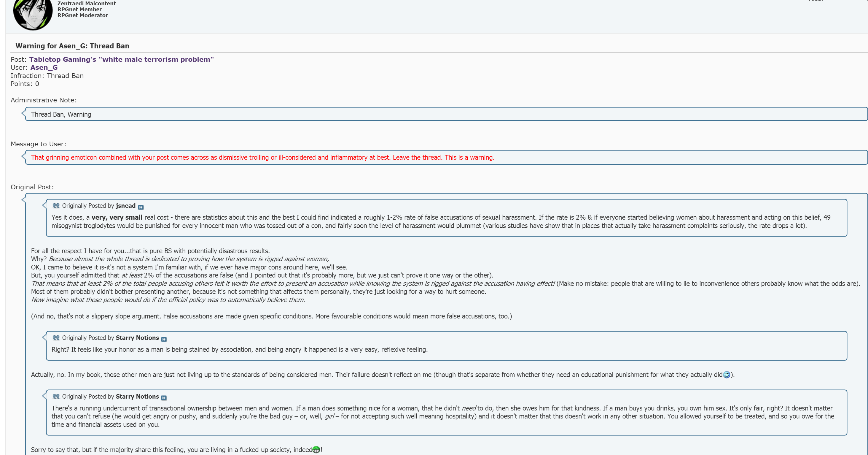Click the line "For all the respect I have for you"
Image resolution: width=868 pixels, height=455 pixels.
pos(150,251)
